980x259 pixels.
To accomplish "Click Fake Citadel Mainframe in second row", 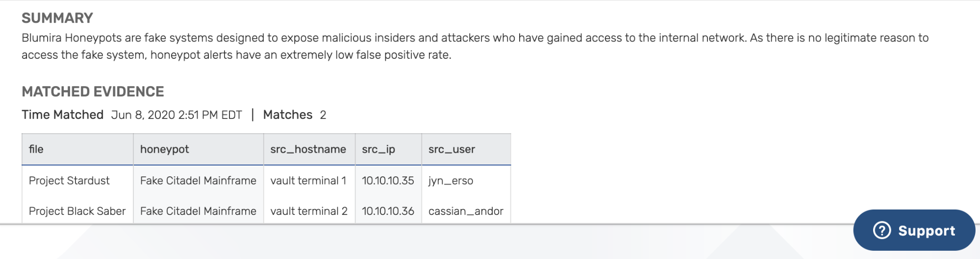I will [198, 211].
